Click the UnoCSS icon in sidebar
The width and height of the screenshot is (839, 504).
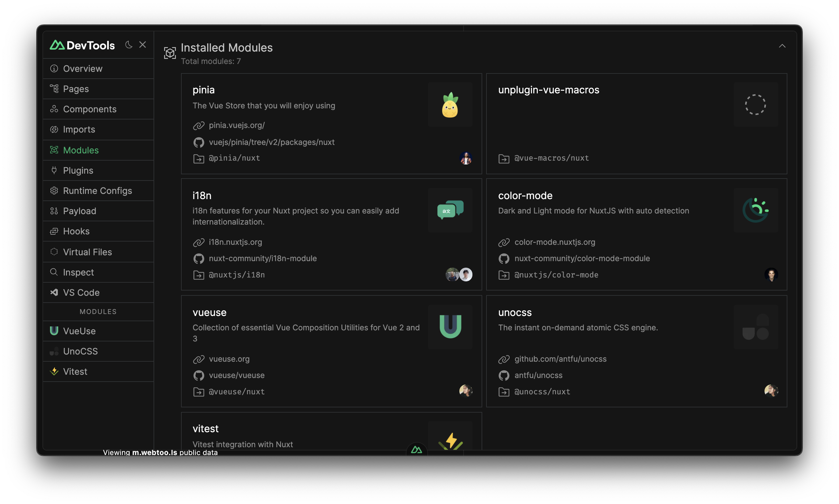[x=54, y=351]
